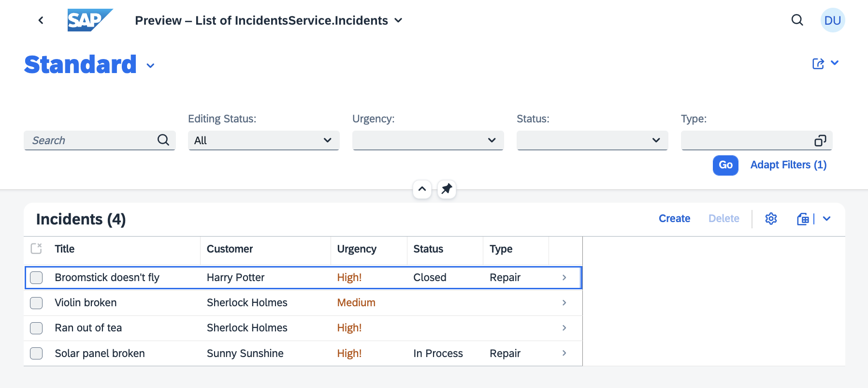Open the Standard view variant dropdown
This screenshot has height=388, width=868.
[150, 66]
